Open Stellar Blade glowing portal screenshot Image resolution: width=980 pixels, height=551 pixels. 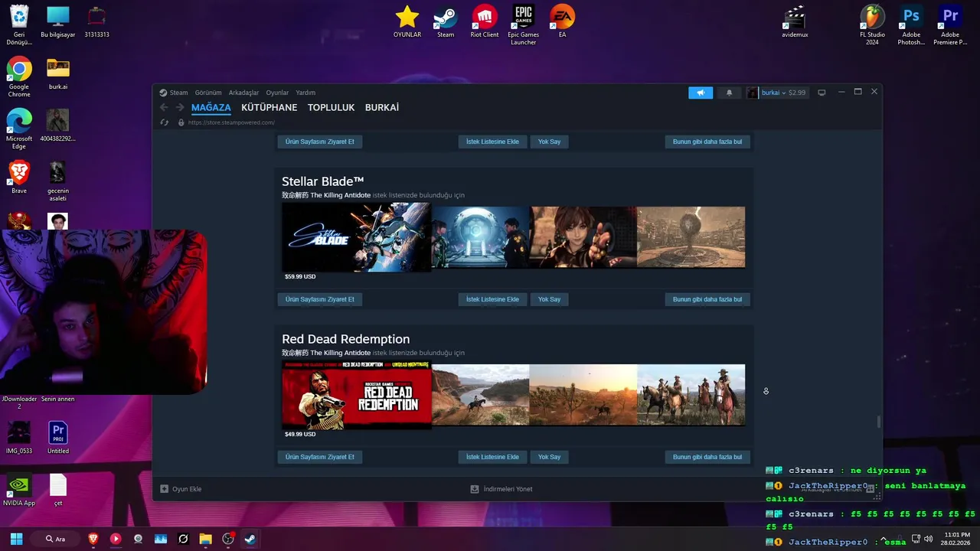(480, 237)
